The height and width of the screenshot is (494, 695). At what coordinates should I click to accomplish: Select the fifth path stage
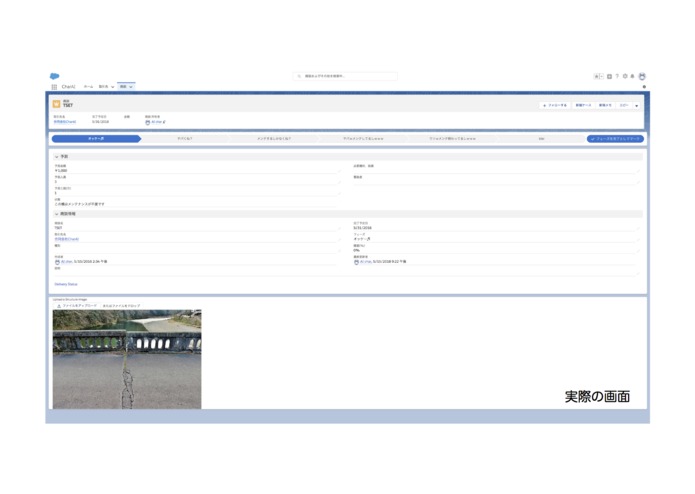(452, 139)
